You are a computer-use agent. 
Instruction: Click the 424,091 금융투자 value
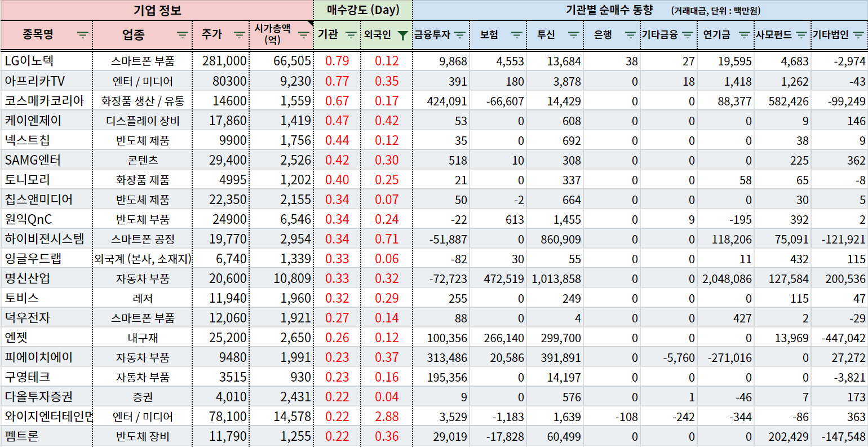pyautogui.click(x=441, y=101)
